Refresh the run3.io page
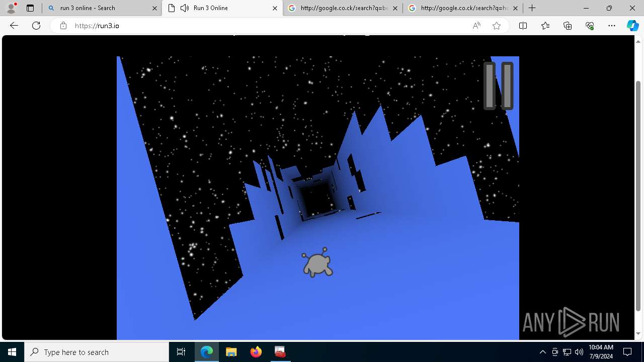Screen dimensions: 644x362 (36, 26)
